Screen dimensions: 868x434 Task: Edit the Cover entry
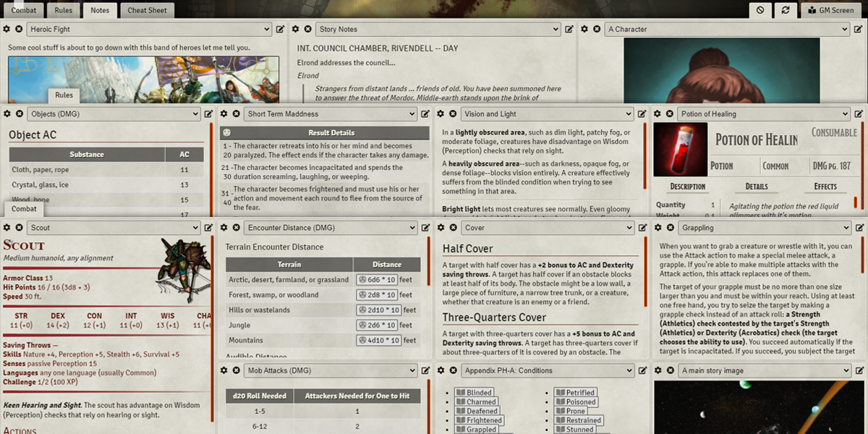pyautogui.click(x=642, y=228)
